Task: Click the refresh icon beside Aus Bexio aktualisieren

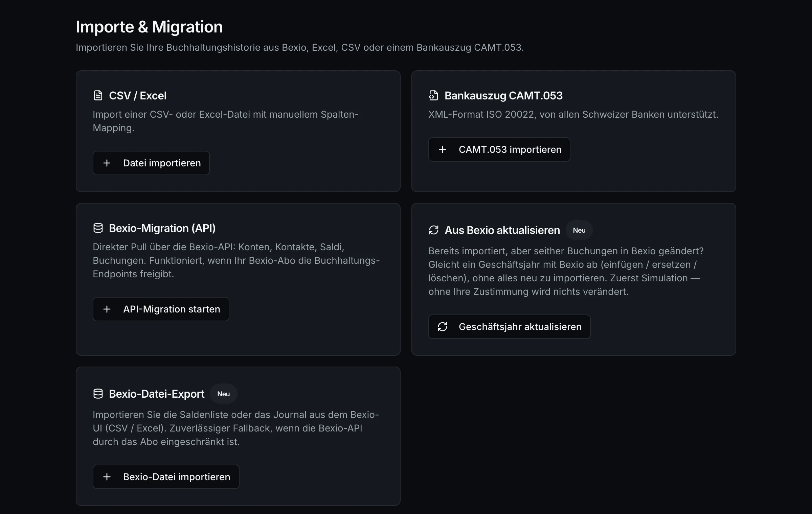Action: coord(433,230)
